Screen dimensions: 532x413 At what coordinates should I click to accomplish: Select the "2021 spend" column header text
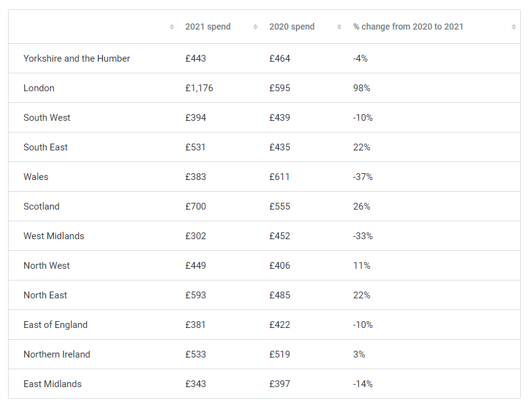(208, 27)
